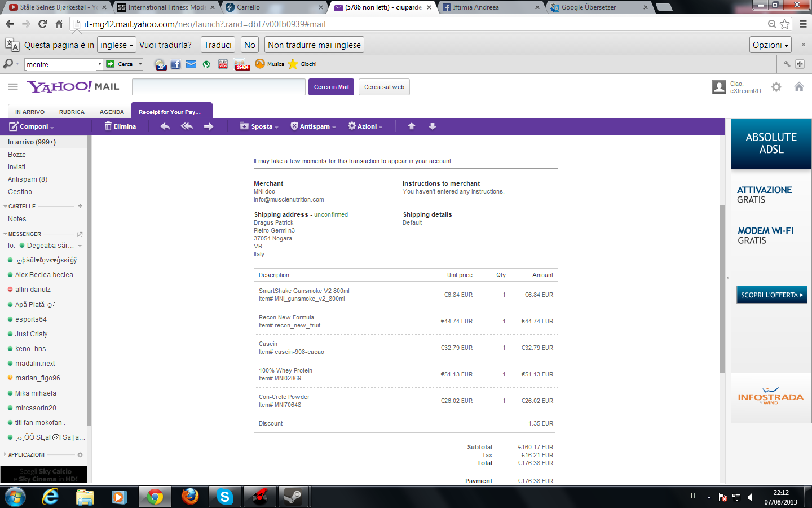Open the Sposta move dropdown
Image resolution: width=812 pixels, height=508 pixels.
click(x=259, y=126)
